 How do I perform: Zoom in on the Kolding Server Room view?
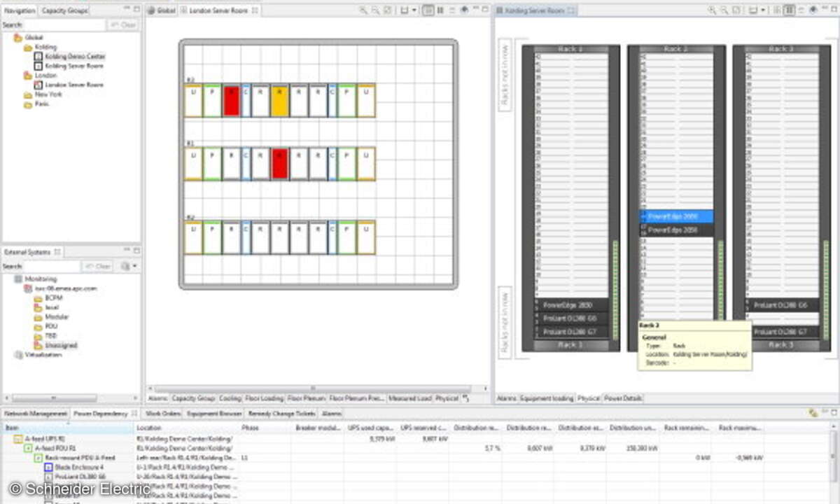point(713,10)
